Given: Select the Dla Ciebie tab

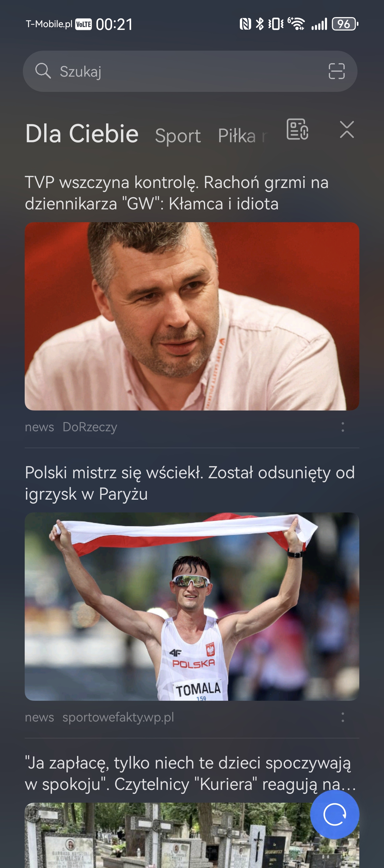Looking at the screenshot, I should tap(82, 133).
